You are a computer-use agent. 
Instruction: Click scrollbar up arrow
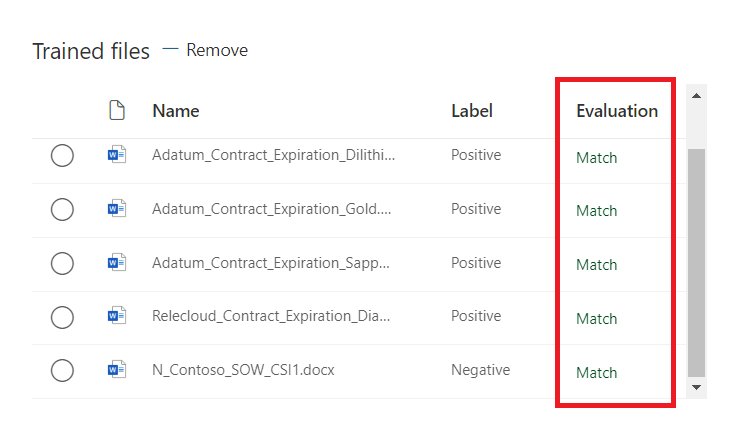tap(696, 96)
